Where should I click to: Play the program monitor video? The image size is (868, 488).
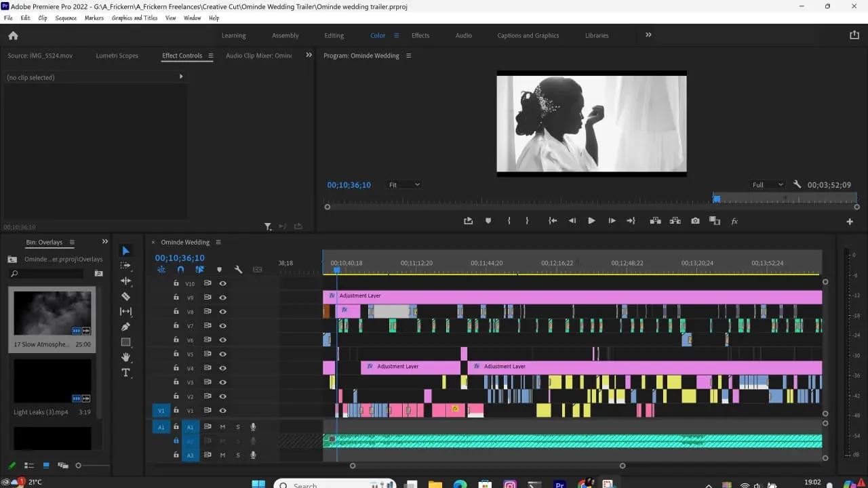click(591, 221)
